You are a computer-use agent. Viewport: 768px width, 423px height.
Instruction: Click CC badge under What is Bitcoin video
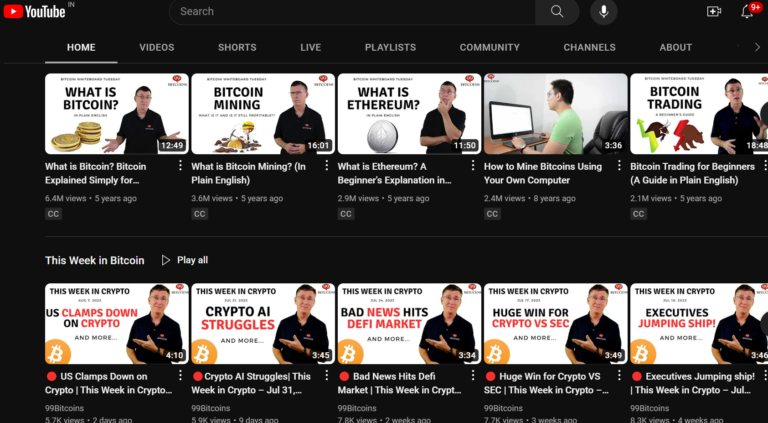tap(53, 214)
